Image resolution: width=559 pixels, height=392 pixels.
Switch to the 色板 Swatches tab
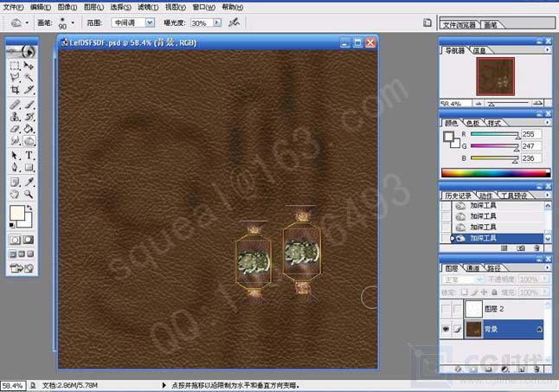tap(473, 123)
